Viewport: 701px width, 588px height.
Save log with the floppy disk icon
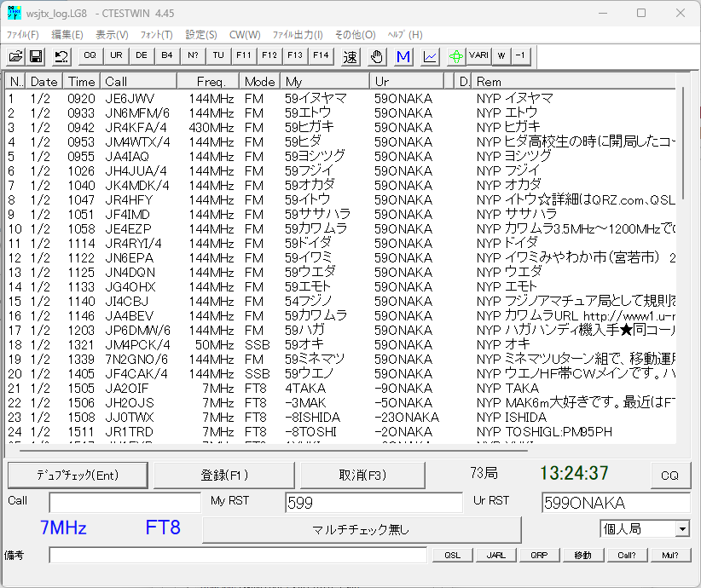36,56
